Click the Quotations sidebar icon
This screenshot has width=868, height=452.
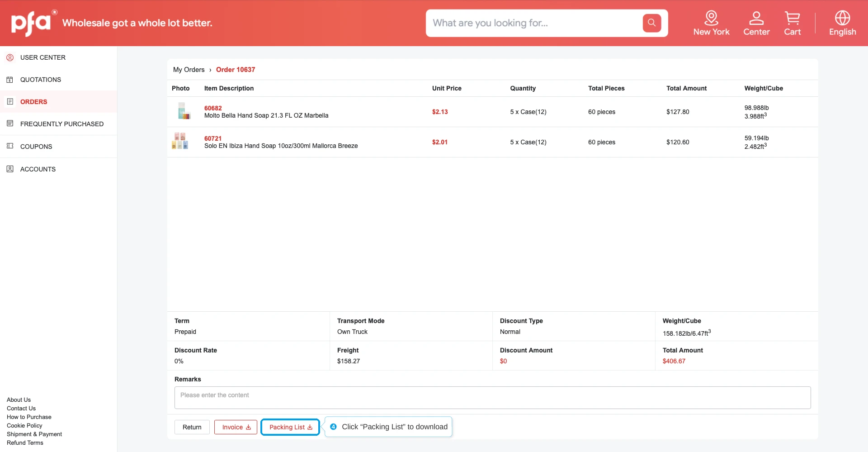[x=10, y=80]
